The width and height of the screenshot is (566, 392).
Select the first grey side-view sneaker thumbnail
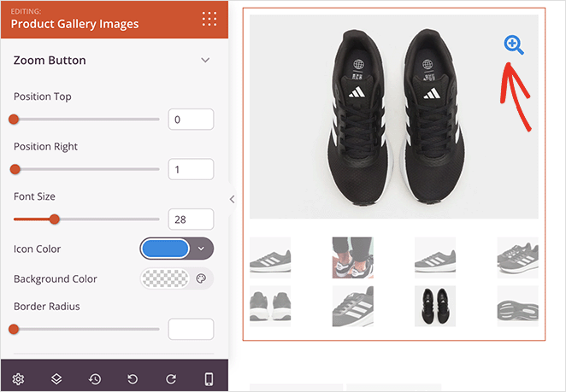(x=270, y=257)
